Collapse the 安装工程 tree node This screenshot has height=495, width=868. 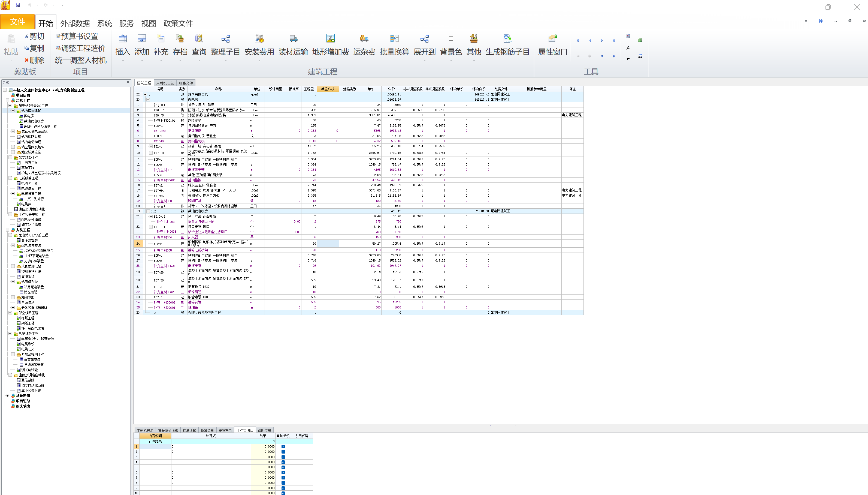coord(7,230)
